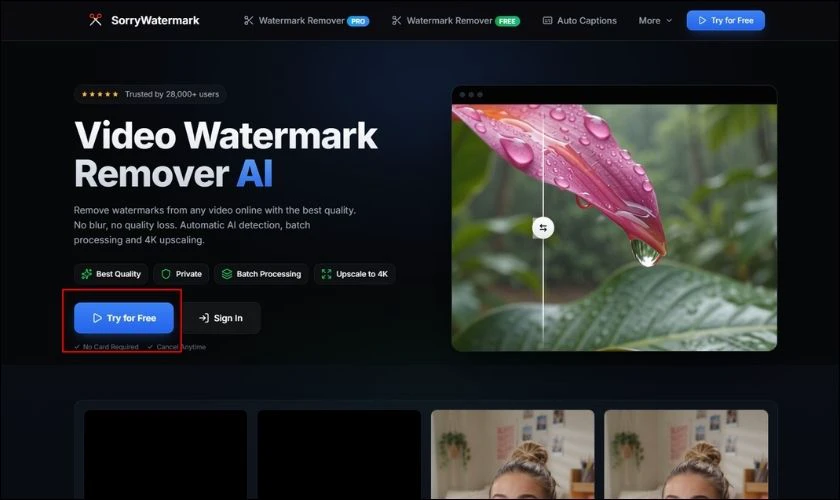Click the hero Try for Free button
This screenshot has width=840, height=500.
click(x=124, y=318)
